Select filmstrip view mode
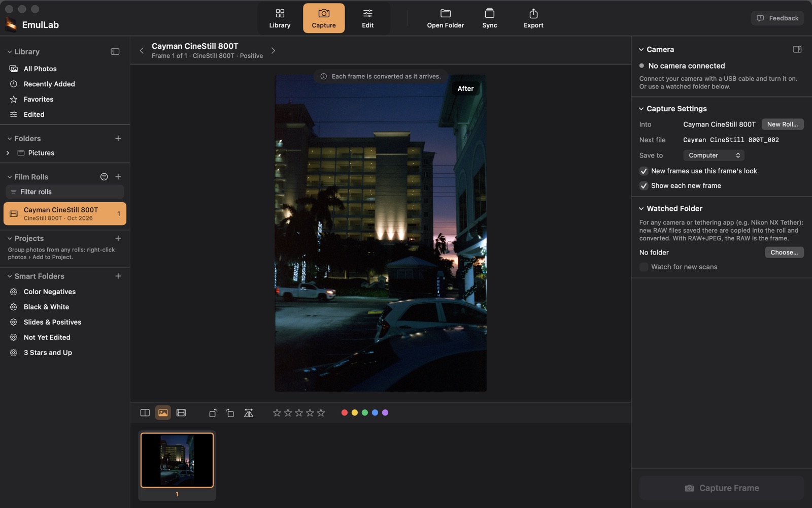 pos(181,412)
